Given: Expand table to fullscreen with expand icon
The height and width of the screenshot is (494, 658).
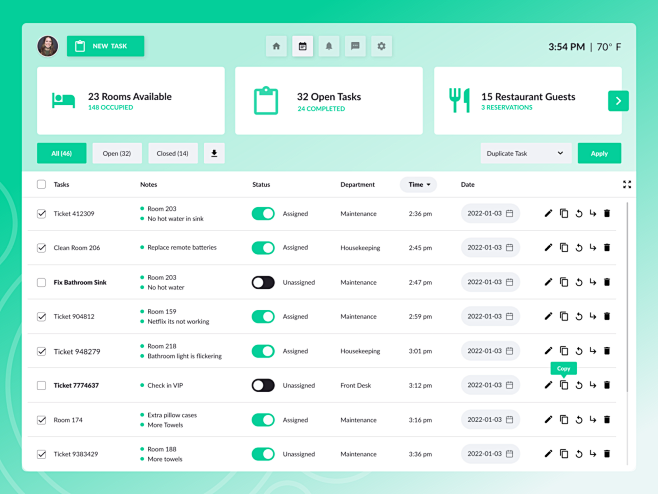Looking at the screenshot, I should (627, 184).
